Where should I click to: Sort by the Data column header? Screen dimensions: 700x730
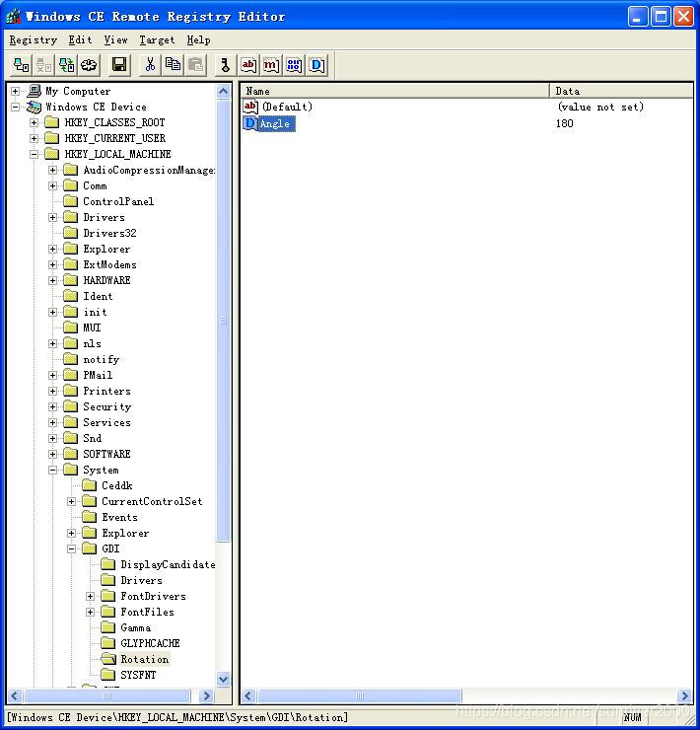coord(621,91)
